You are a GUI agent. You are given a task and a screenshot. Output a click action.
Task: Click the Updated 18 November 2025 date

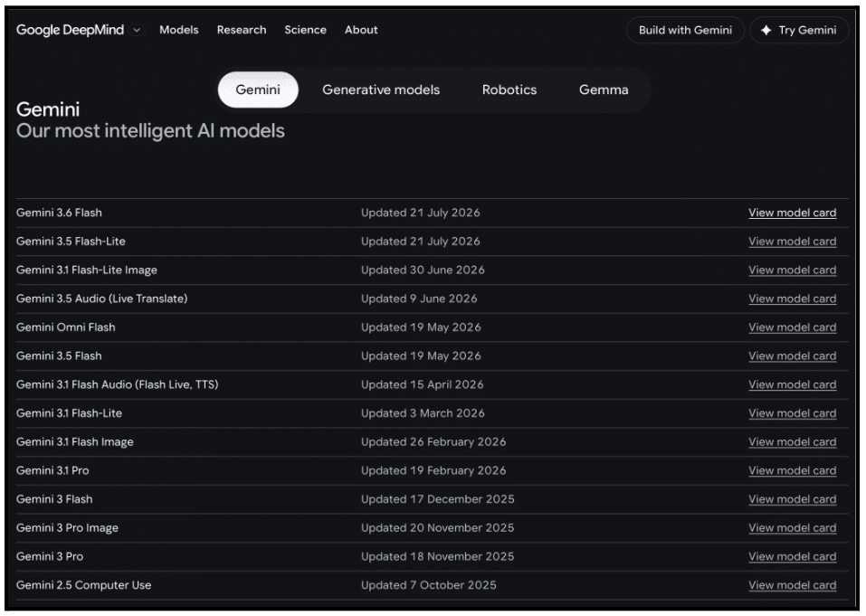tap(437, 557)
